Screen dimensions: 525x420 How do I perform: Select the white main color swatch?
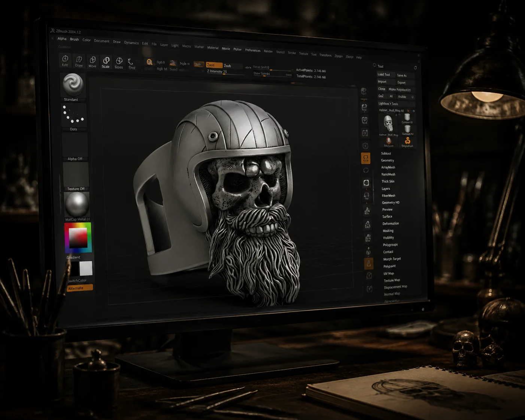[86, 268]
